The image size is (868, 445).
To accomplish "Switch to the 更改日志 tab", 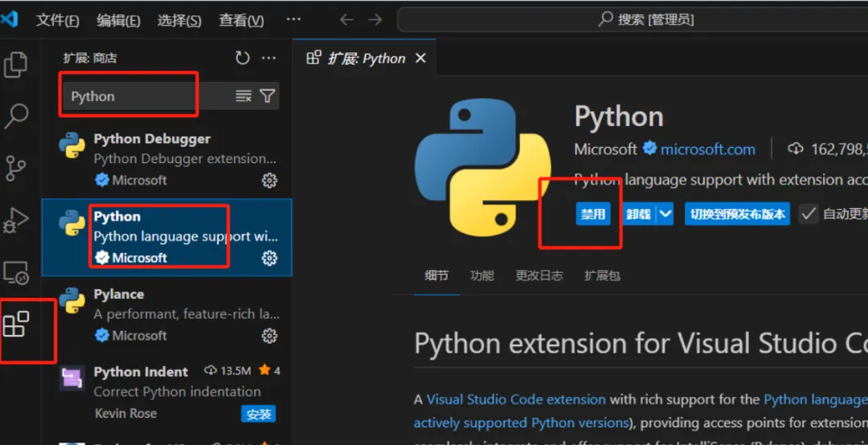I will tap(539, 276).
